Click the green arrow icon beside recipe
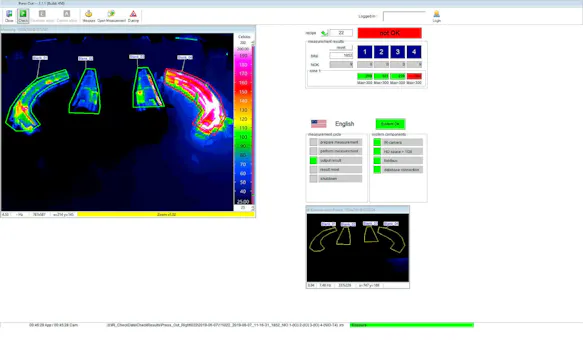This screenshot has width=583, height=364. coord(324,33)
